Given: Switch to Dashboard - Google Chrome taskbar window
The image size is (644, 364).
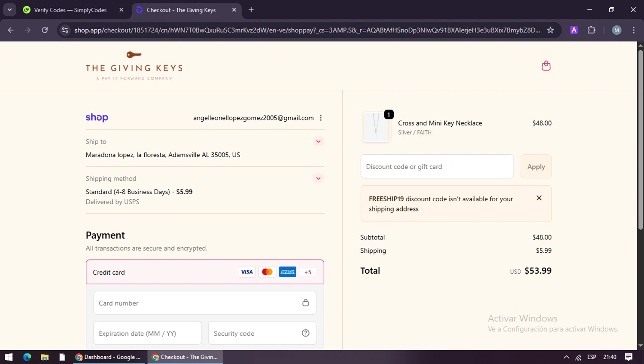Looking at the screenshot, I should tap(109, 357).
